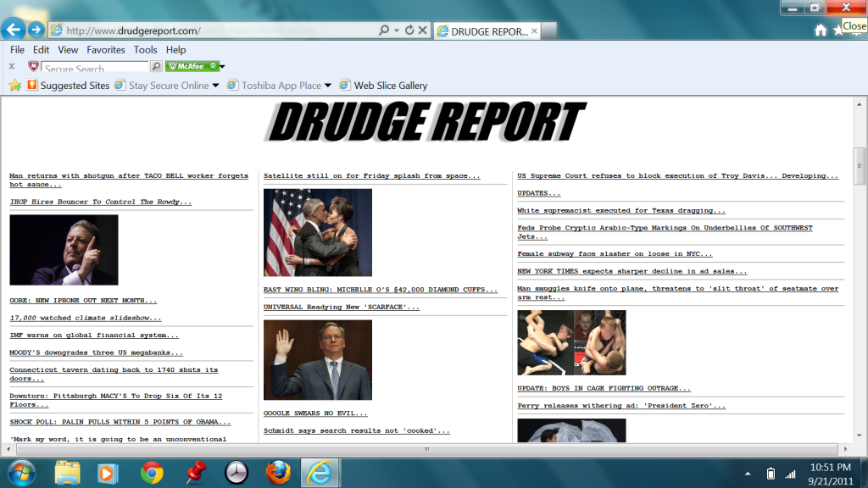Open Web Slice Gallery favorites link
This screenshot has height=488, width=868.
pyautogui.click(x=384, y=86)
